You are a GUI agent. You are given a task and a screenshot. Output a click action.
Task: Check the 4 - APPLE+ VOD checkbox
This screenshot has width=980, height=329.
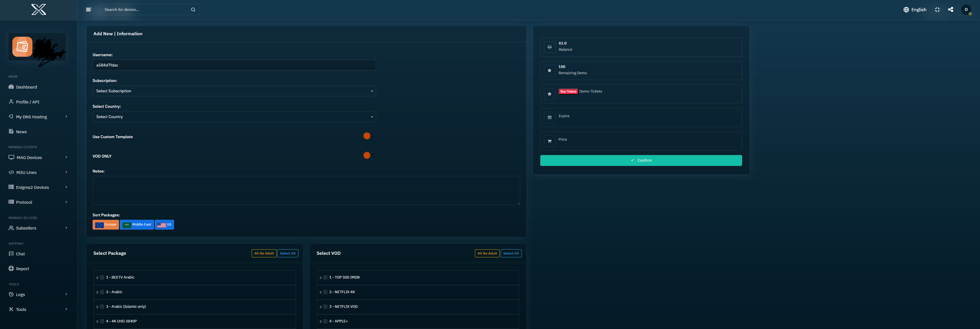coord(325,321)
